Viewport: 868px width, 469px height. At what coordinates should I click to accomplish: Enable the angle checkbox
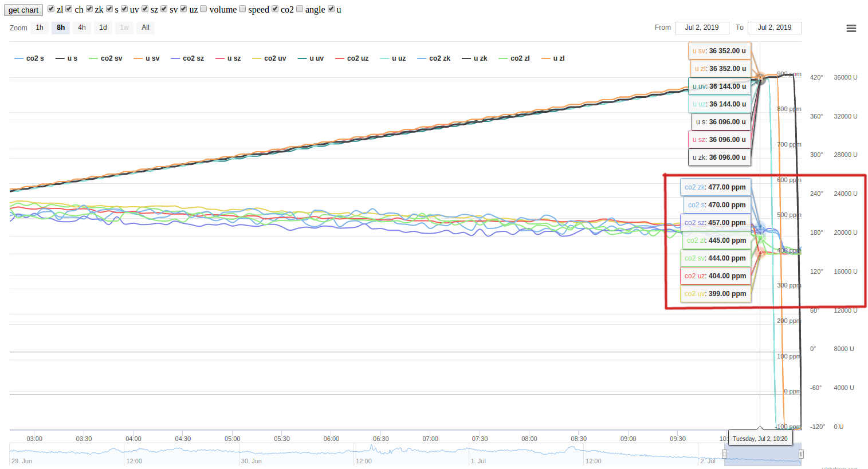point(300,9)
